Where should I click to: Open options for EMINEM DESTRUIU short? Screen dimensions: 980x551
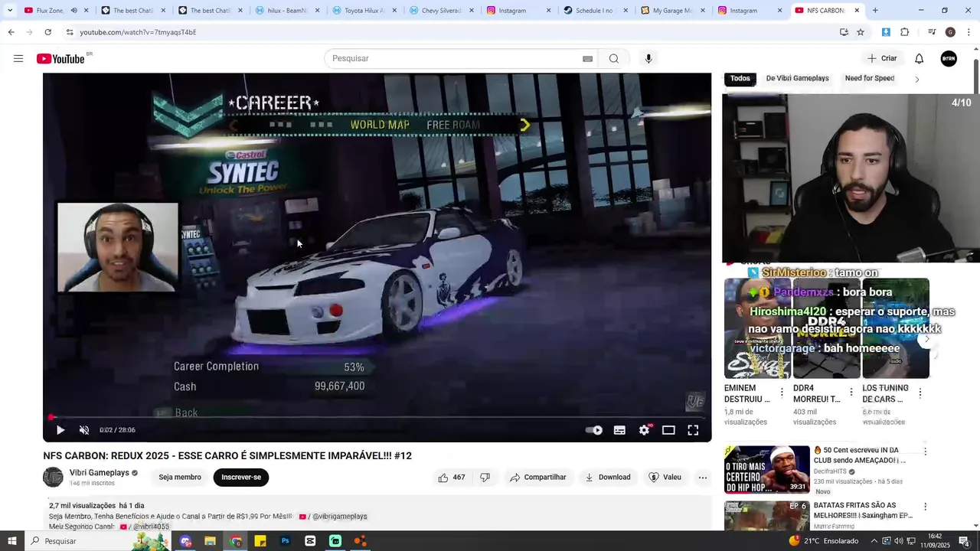click(782, 393)
